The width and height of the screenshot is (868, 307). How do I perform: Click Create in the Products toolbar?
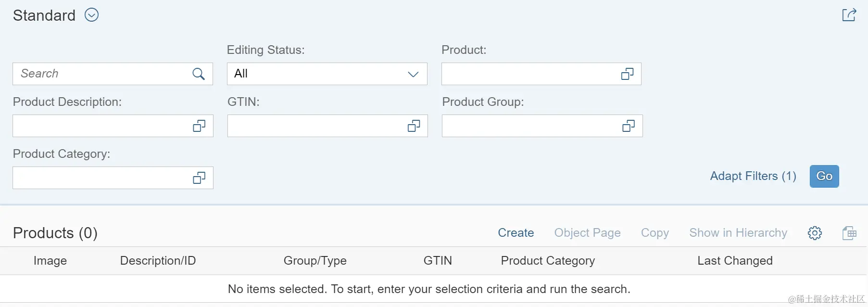click(516, 233)
